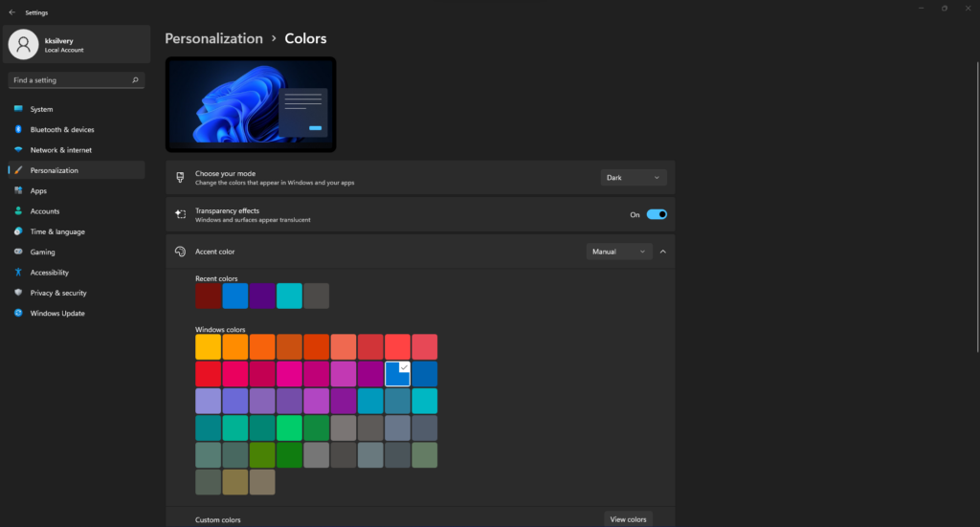Go to Time & language
Image resolution: width=980 pixels, height=527 pixels.
[77, 231]
